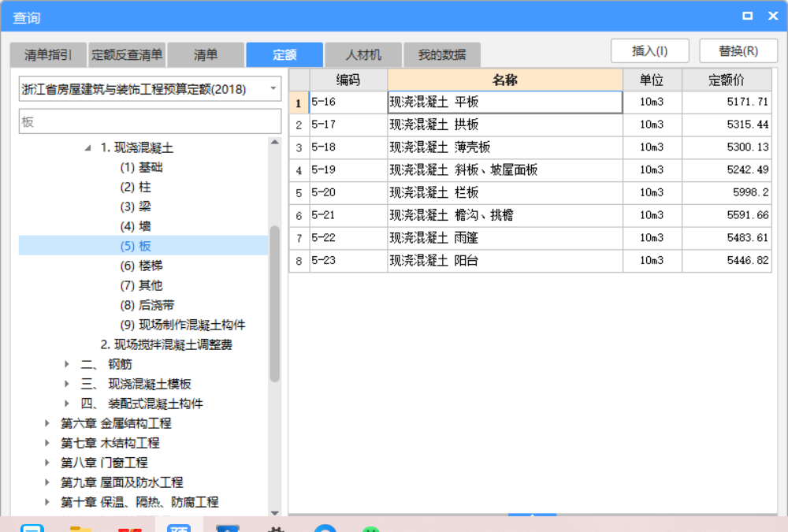Image resolution: width=788 pixels, height=532 pixels.
Task: Select the (6) 楼梯 tree item
Action: tap(141, 266)
